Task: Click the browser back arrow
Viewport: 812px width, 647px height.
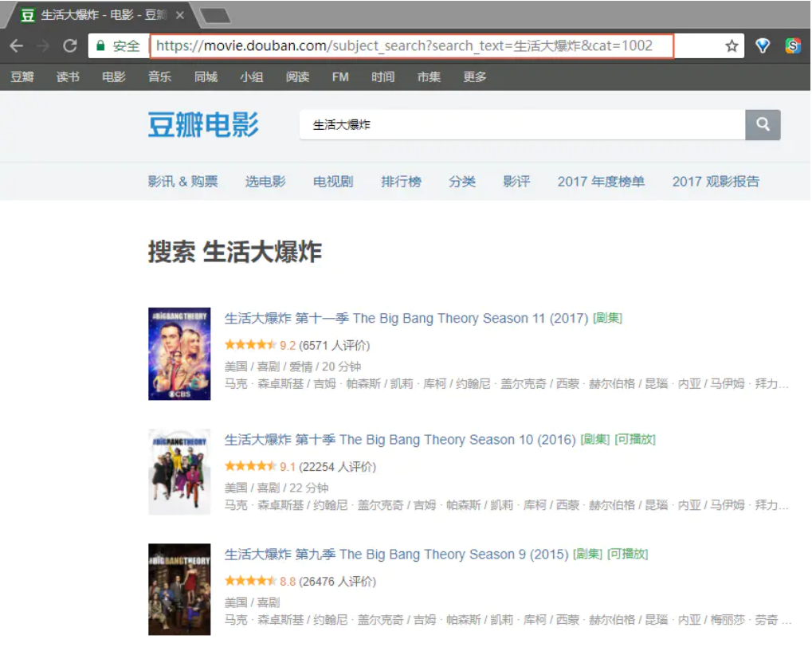Action: [17, 46]
